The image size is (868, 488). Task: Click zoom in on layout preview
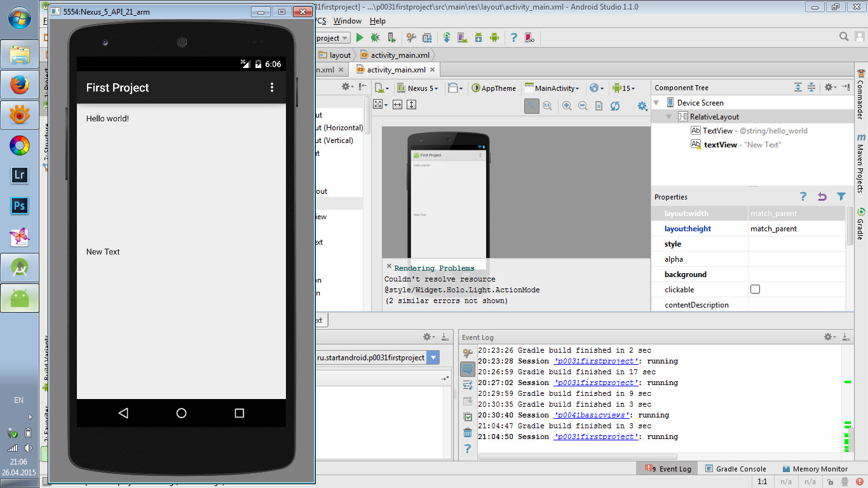(x=566, y=106)
